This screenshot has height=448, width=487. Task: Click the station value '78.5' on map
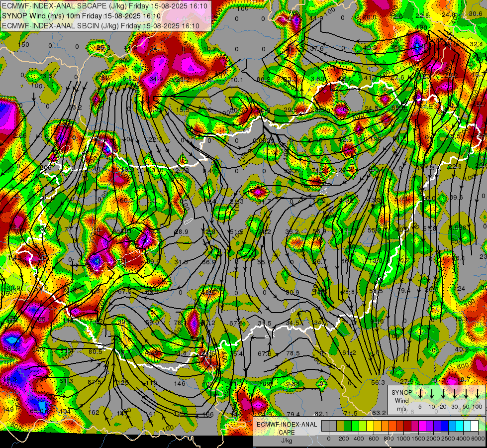click(293, 353)
